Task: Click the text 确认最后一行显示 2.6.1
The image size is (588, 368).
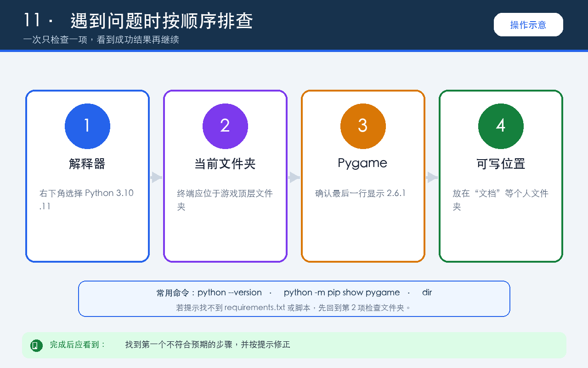Action: click(x=361, y=193)
